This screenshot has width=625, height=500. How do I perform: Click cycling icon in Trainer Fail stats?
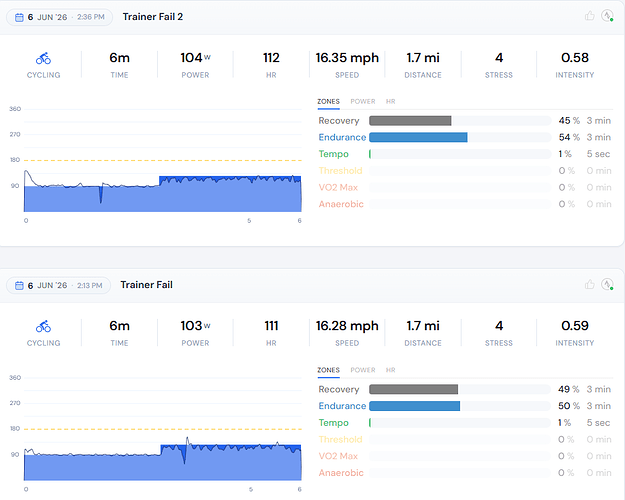[43, 327]
